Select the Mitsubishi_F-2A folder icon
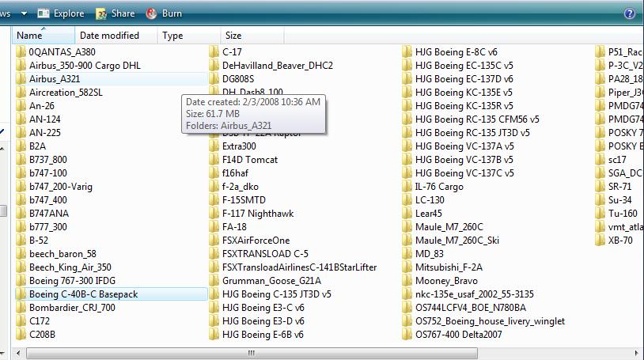Screen dimensions: 644x360 pyautogui.click(x=407, y=267)
